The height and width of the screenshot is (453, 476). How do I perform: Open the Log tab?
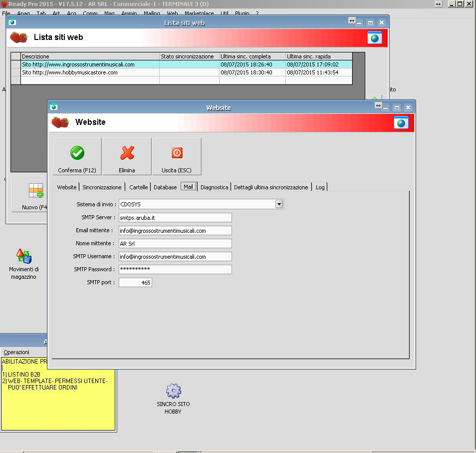tap(320, 187)
